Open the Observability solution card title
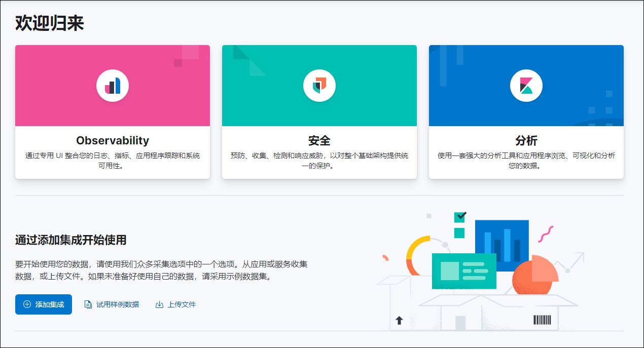This screenshot has width=644, height=348. tap(113, 140)
